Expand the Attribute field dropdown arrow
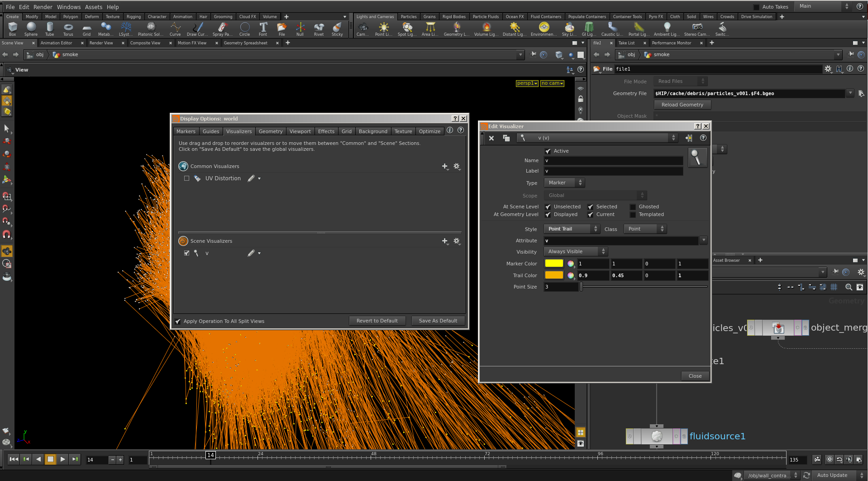Screen dimensions: 868x481 tap(704, 240)
